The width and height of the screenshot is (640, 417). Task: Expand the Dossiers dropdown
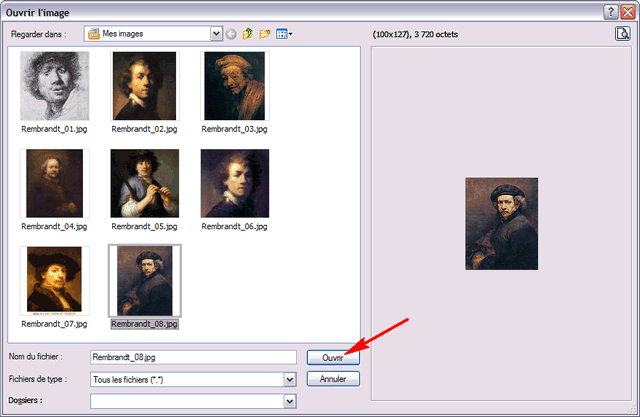point(290,401)
